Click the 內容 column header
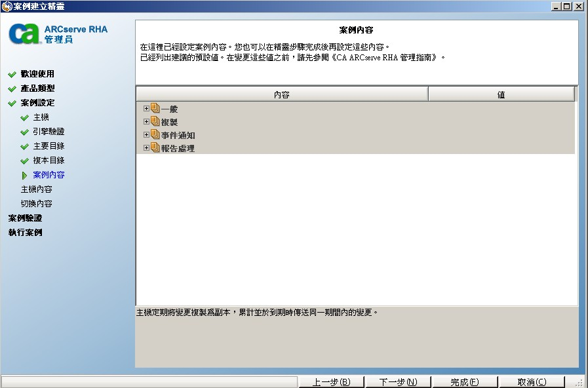The image size is (588, 388). click(281, 93)
